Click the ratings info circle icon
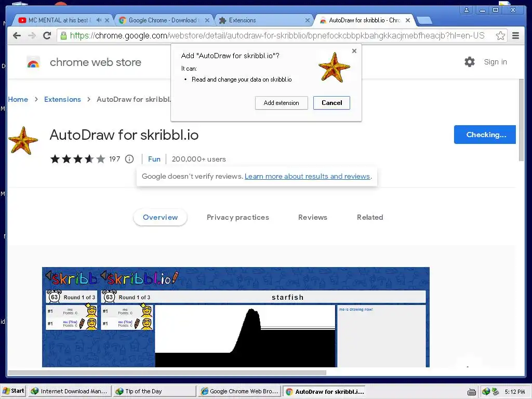Image resolution: width=532 pixels, height=399 pixels. (129, 159)
